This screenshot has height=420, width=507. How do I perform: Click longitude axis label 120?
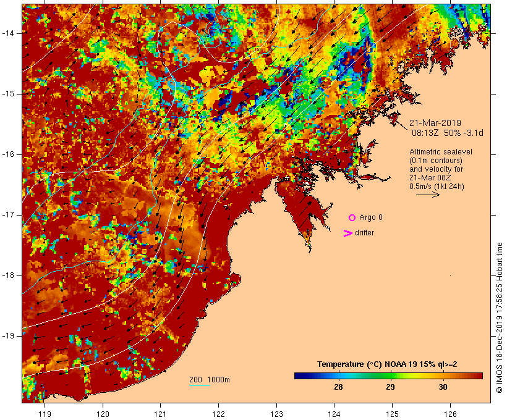click(103, 414)
